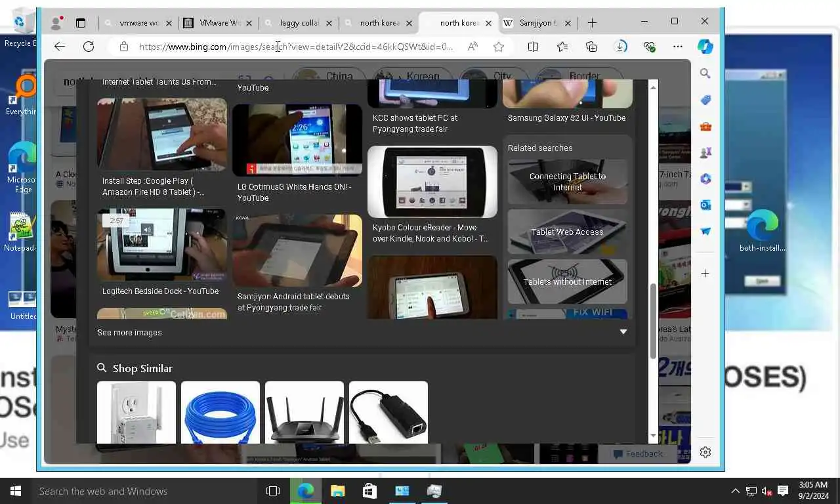Refresh the Bing images page
840x504 pixels.
(x=89, y=47)
